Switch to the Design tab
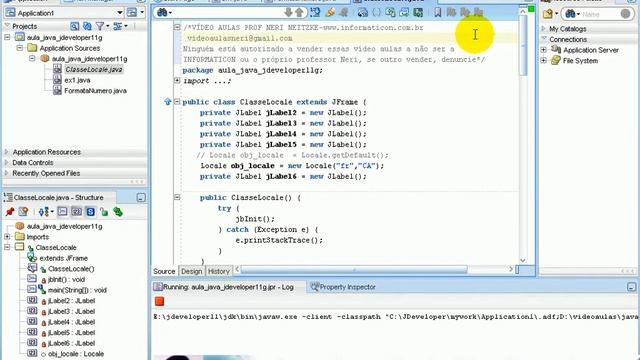Screen dimensions: 640x360 tap(191, 271)
